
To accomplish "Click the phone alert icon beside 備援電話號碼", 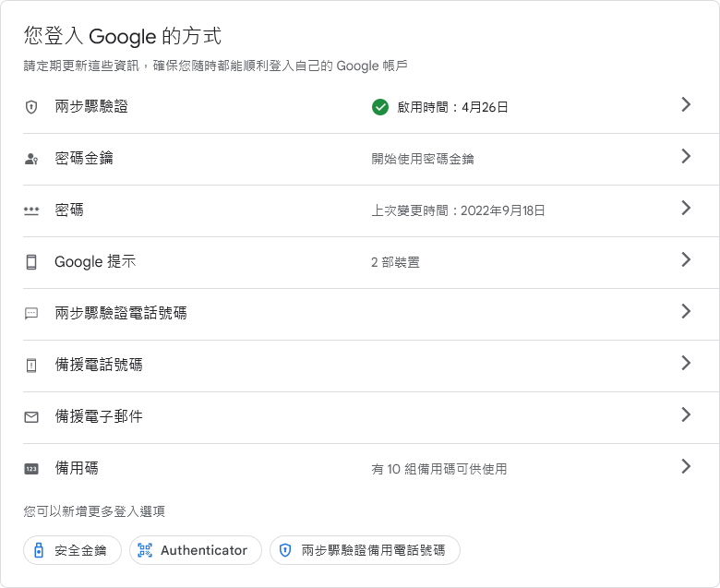I will click(31, 366).
